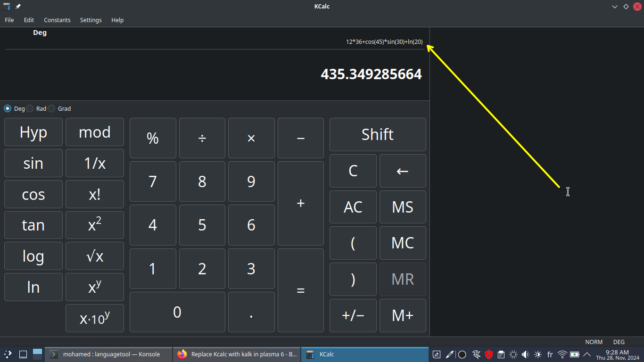Toggle the Hyp hyperbolic mode button
The width and height of the screenshot is (644, 362).
tap(33, 132)
